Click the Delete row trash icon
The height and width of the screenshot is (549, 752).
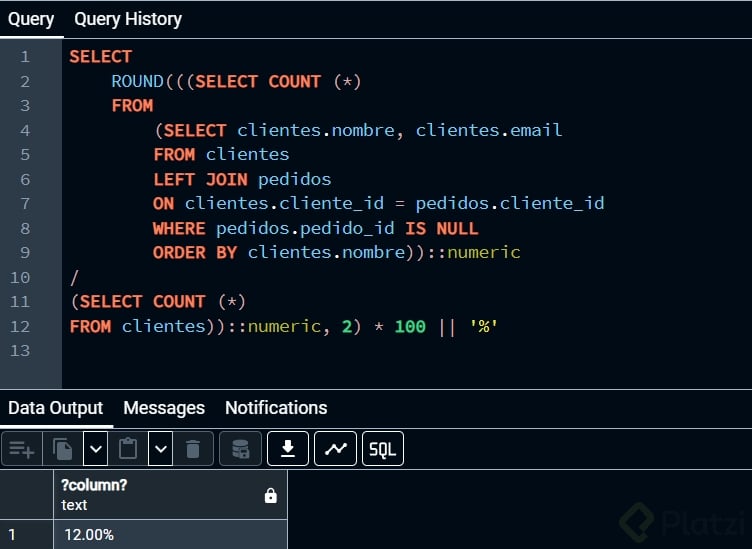coord(193,449)
